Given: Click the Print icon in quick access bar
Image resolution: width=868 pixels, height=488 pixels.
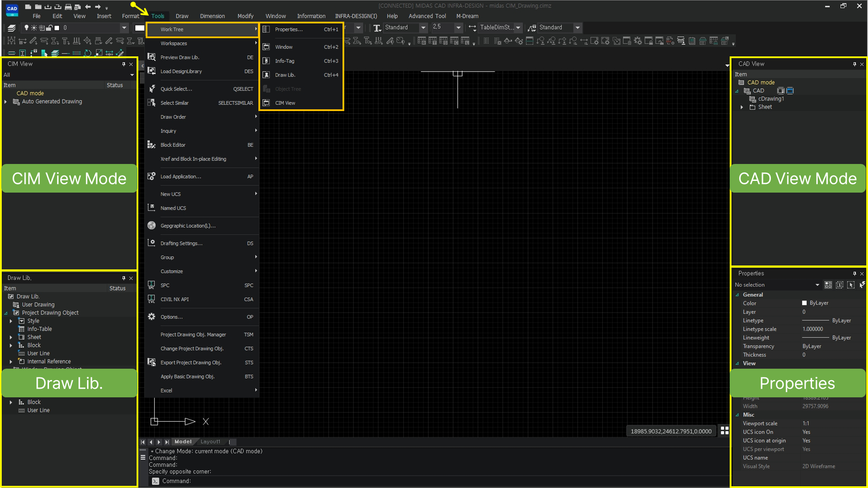Looking at the screenshot, I should [x=68, y=7].
